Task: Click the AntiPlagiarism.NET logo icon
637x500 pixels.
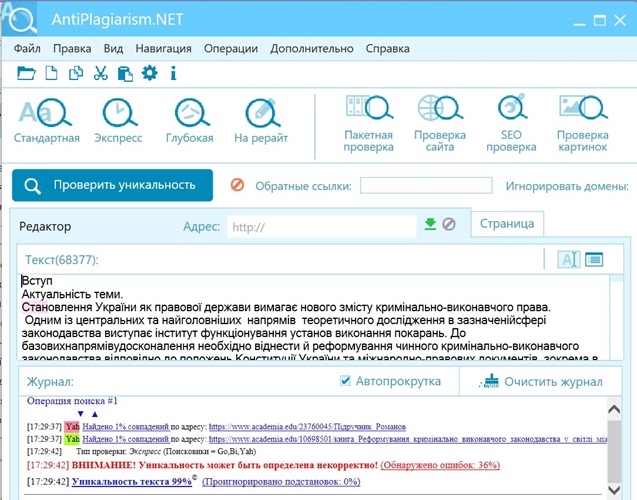Action: click(x=20, y=19)
